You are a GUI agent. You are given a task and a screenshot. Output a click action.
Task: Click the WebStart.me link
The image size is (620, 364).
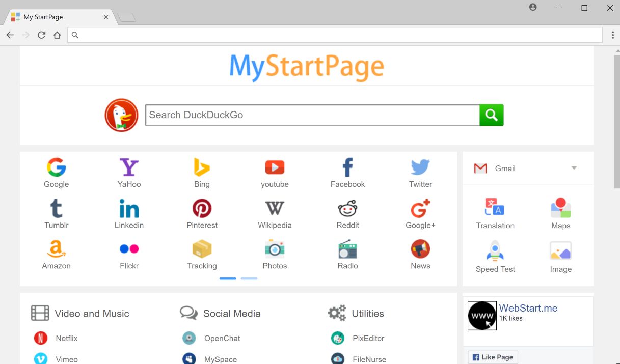point(528,308)
